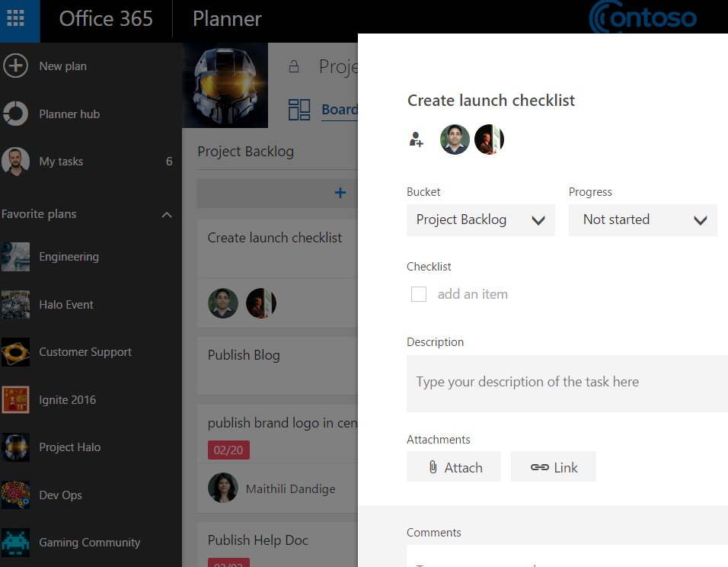Screen dimensions: 728x567
Task: Click the description text field
Action: point(567,383)
